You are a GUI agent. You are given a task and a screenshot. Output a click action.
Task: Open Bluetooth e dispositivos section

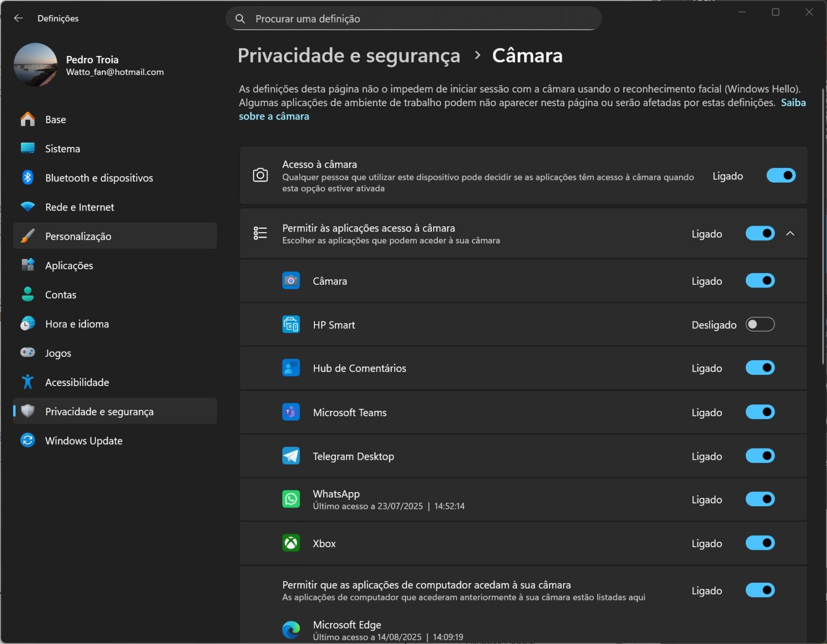[115, 178]
